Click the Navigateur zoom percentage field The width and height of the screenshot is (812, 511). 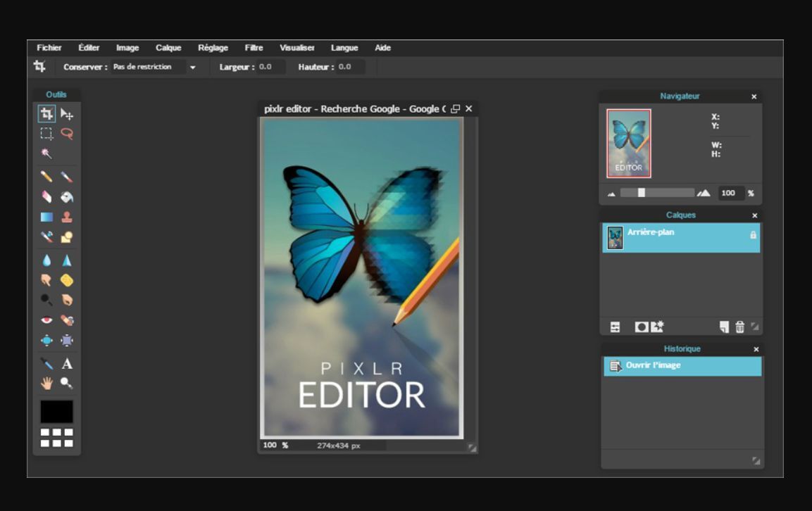[x=730, y=193]
